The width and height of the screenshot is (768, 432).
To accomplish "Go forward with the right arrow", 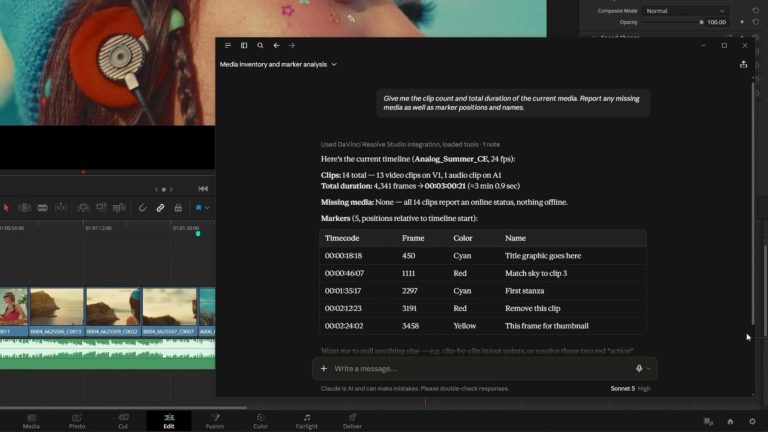I will tap(292, 46).
